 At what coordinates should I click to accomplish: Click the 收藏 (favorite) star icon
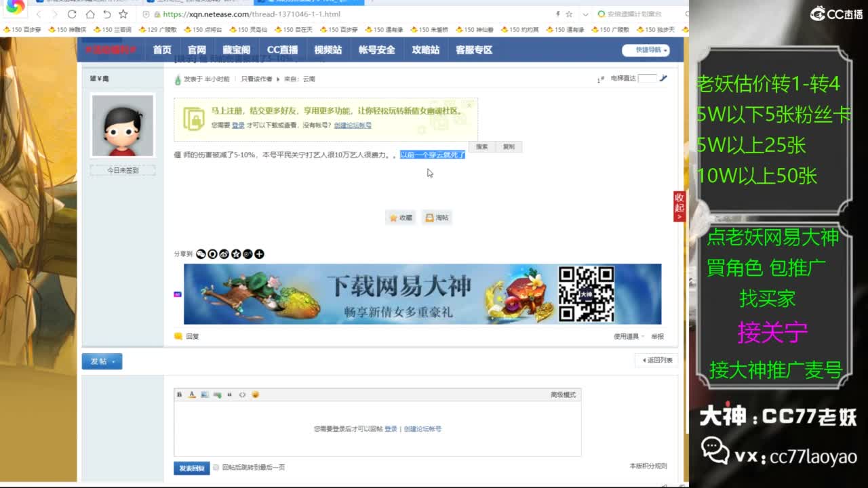tap(400, 217)
